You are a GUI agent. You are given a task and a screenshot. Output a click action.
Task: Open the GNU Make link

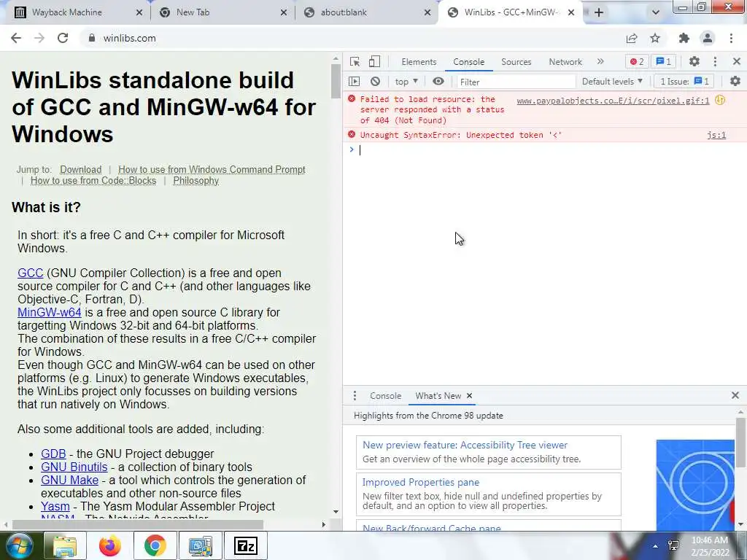pyautogui.click(x=69, y=480)
